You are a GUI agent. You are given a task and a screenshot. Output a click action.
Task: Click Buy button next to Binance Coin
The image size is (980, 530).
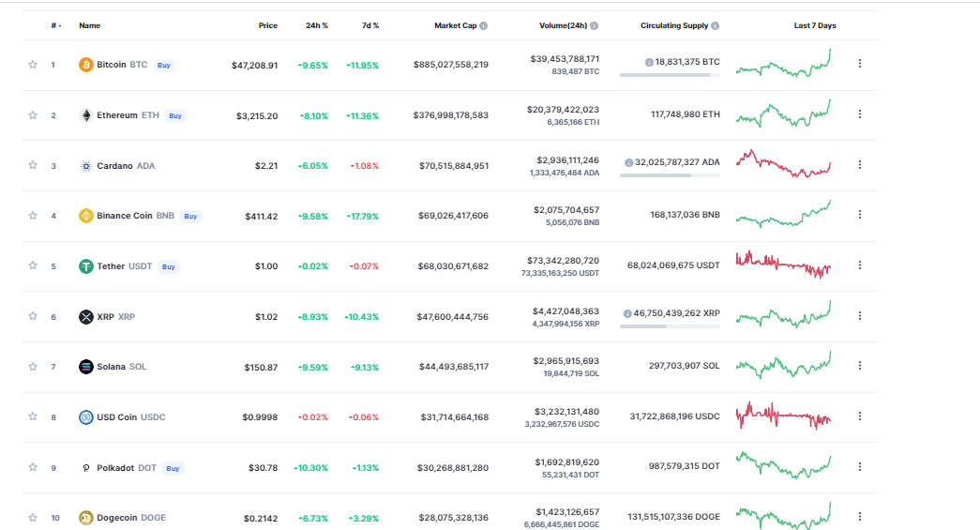pos(190,217)
